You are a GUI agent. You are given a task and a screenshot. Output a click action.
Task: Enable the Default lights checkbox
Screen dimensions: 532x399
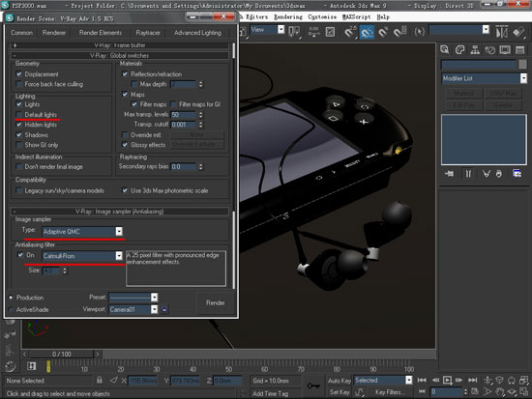click(19, 114)
